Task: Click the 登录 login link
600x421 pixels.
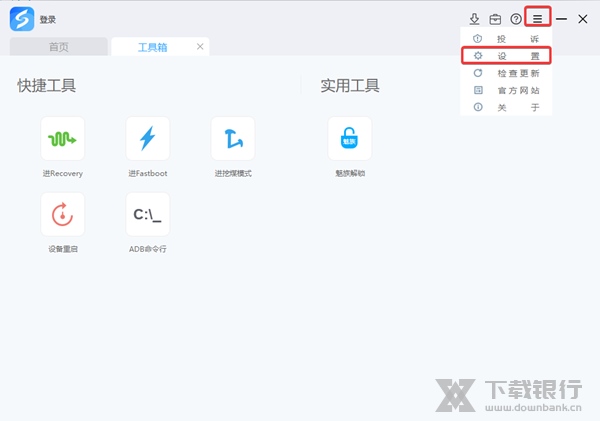Action: [49, 19]
